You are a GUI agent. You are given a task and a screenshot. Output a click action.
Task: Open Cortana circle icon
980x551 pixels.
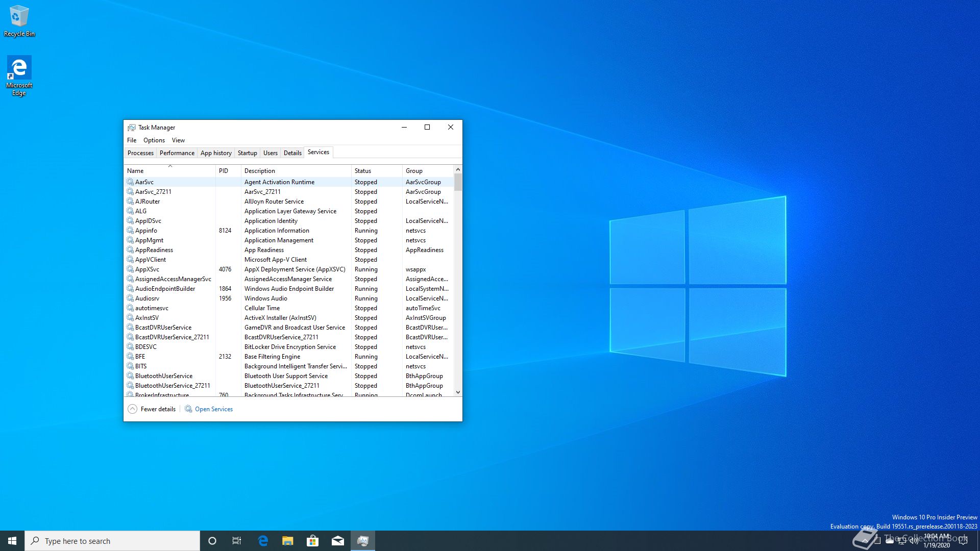coord(212,541)
